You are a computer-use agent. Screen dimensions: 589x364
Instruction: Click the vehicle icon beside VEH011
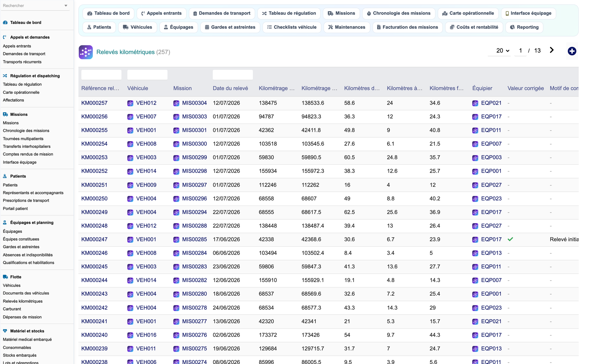click(130, 349)
